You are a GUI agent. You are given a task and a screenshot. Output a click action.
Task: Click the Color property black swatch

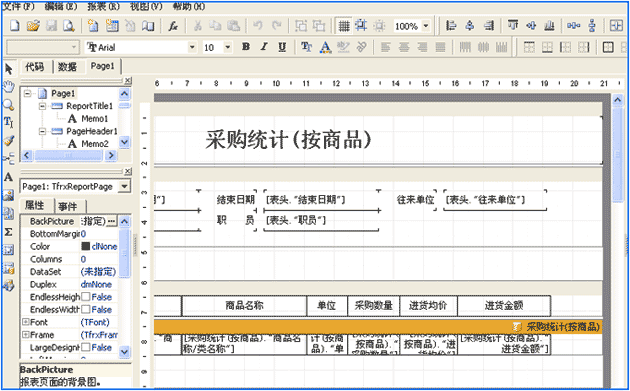[85, 246]
